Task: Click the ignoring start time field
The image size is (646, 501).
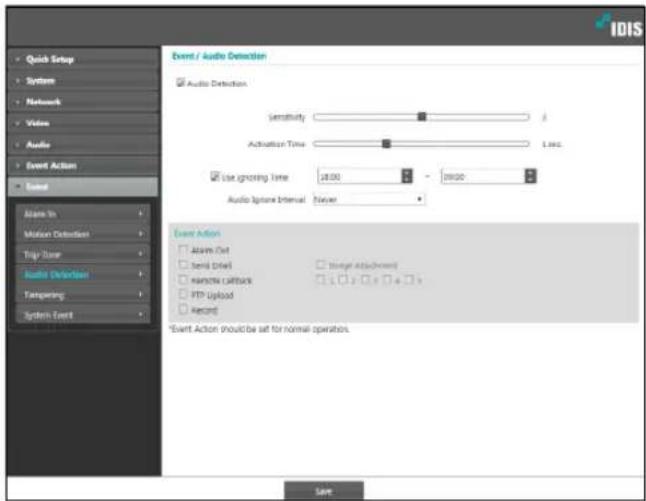Action: coord(360,176)
